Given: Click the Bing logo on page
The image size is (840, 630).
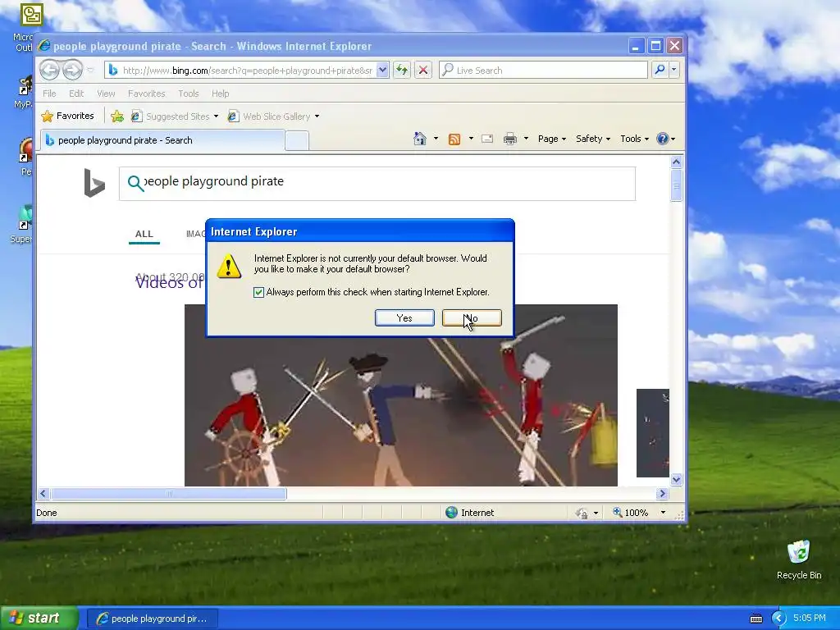Looking at the screenshot, I should [x=94, y=183].
